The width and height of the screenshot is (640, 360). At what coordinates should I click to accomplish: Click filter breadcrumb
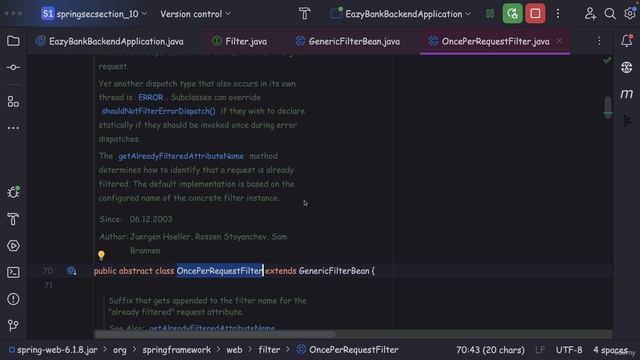coord(269,350)
